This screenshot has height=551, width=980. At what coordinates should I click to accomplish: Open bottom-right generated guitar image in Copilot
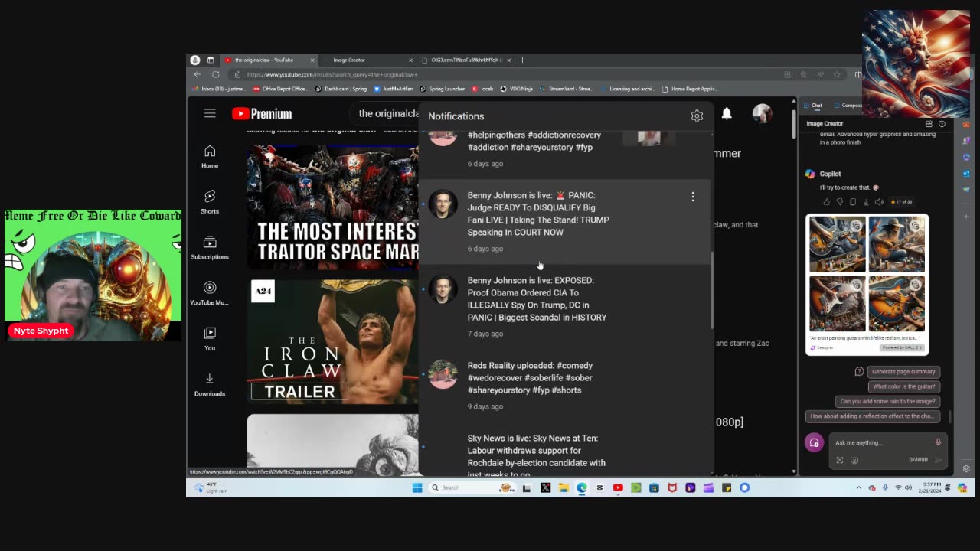(x=897, y=303)
